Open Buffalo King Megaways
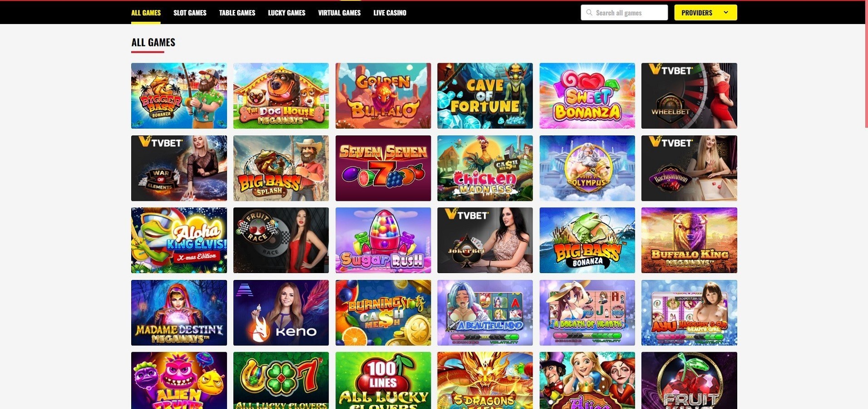The height and width of the screenshot is (409, 868). [689, 240]
